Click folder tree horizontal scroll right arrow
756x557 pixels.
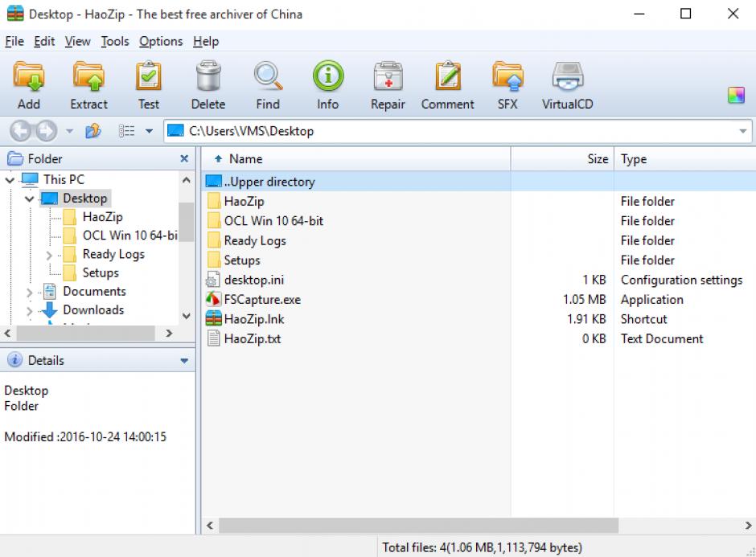169,333
